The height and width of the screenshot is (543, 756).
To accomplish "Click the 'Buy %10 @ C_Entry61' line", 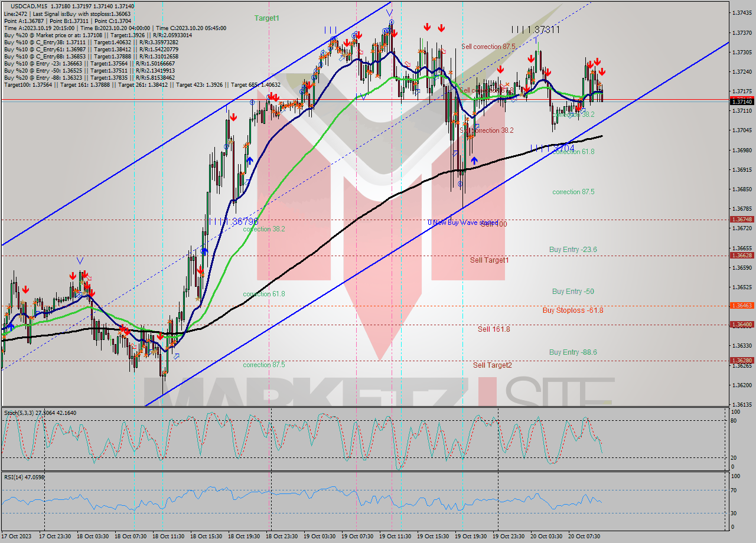I will tap(91, 49).
